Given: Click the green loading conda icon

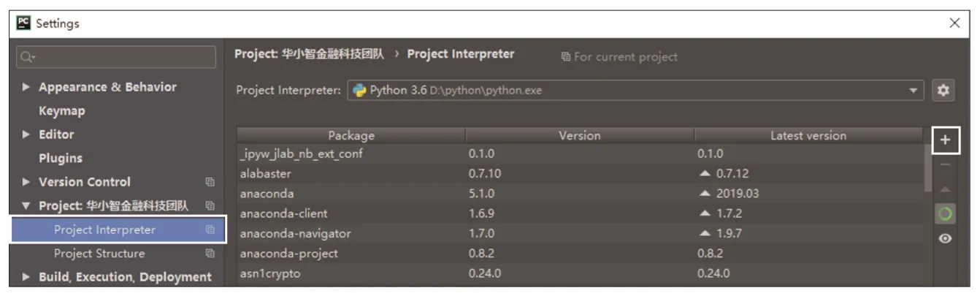Looking at the screenshot, I should [945, 213].
